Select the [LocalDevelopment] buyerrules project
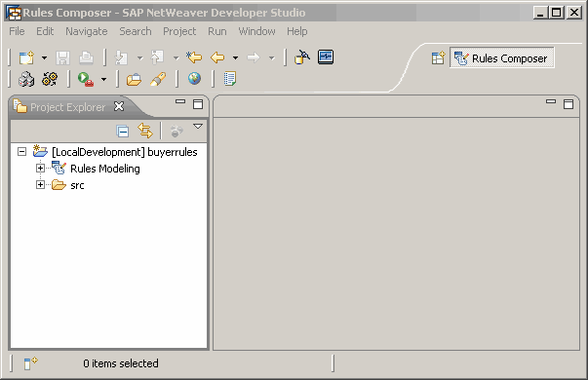Image resolution: width=588 pixels, height=380 pixels. [x=125, y=152]
